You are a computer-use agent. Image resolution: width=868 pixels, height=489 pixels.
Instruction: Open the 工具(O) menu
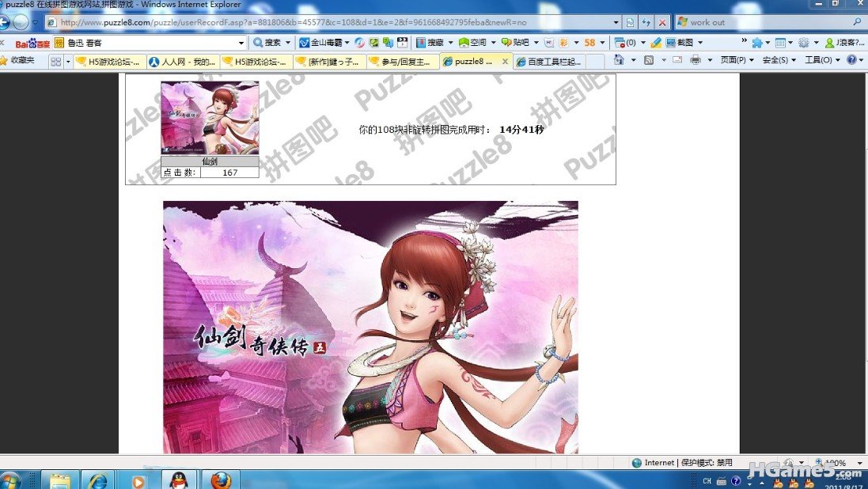[x=822, y=60]
